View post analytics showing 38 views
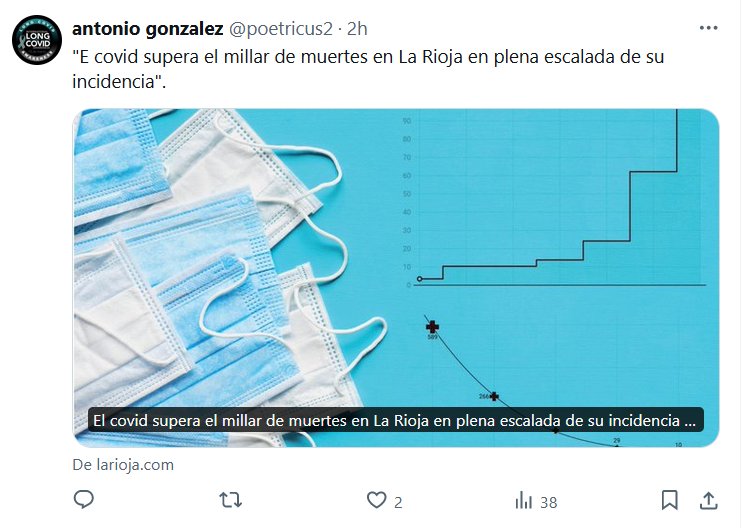 pos(536,501)
